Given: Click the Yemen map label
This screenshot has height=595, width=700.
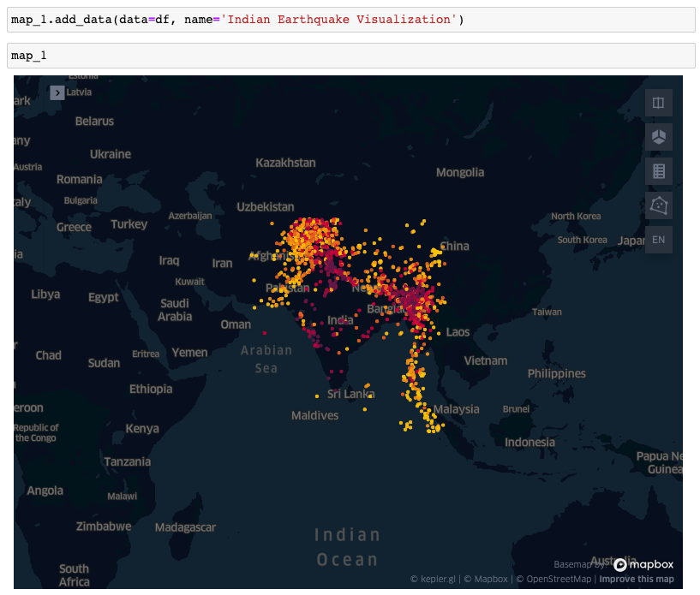Looking at the screenshot, I should pyautogui.click(x=189, y=353).
